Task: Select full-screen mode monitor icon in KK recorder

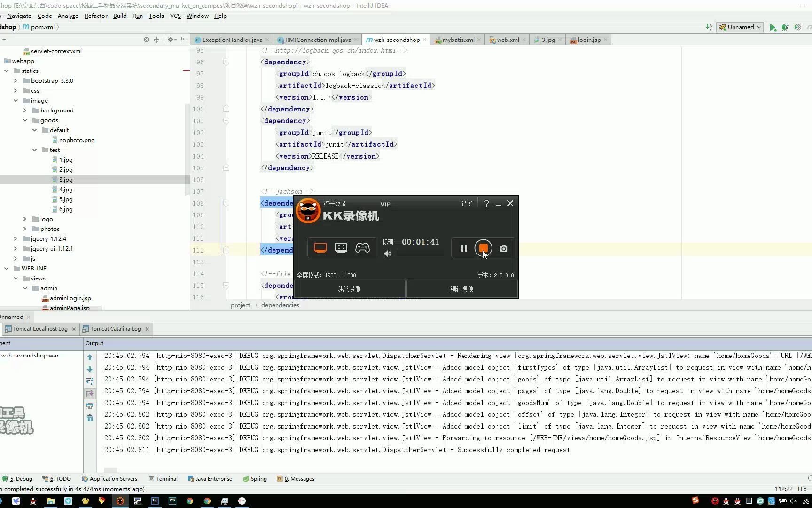Action: [320, 248]
